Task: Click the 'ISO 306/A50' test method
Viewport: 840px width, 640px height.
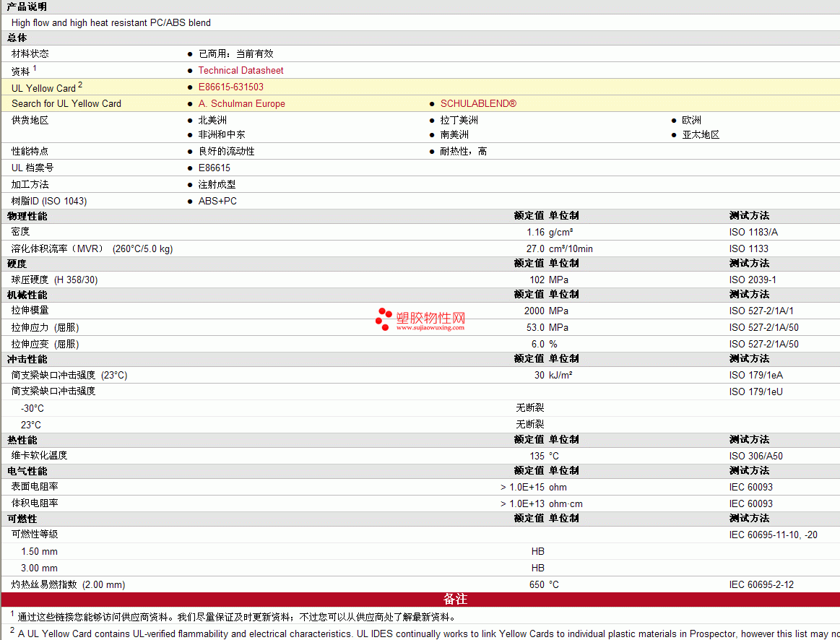Action: coord(756,456)
